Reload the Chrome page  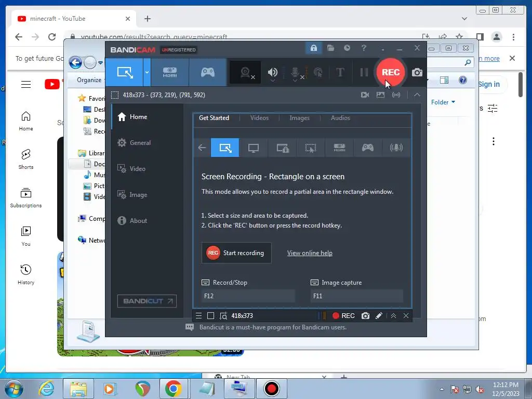(x=52, y=37)
